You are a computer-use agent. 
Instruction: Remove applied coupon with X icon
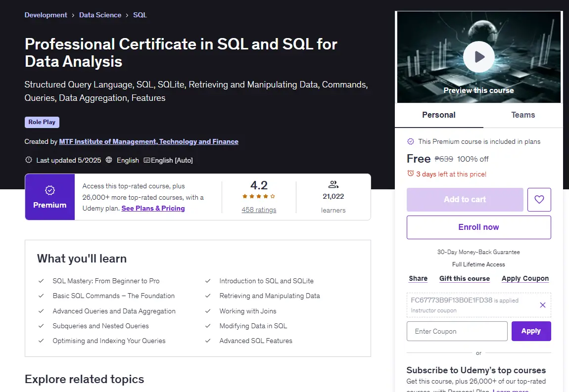coord(542,305)
